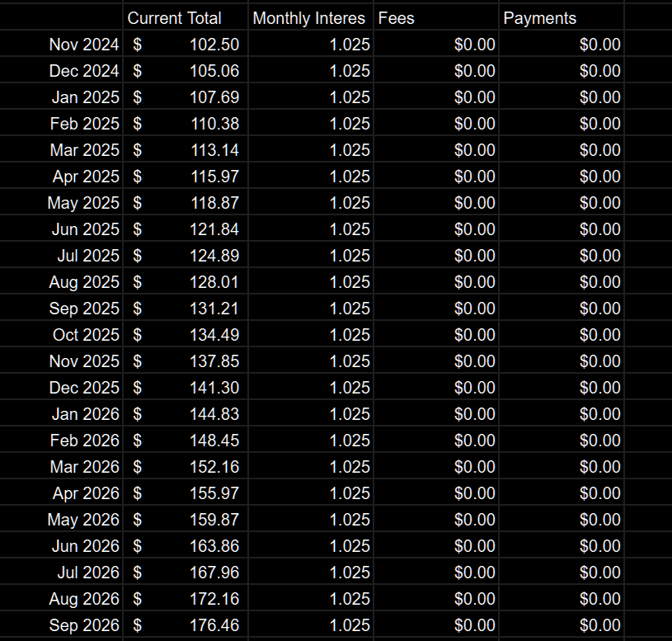Click the Mar 2026 date cell
This screenshot has height=641, width=672.
coord(61,466)
